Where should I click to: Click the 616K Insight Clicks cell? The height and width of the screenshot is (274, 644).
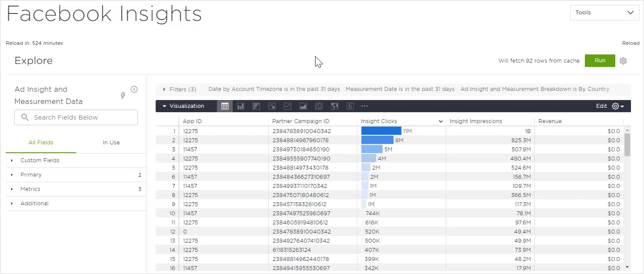372,222
